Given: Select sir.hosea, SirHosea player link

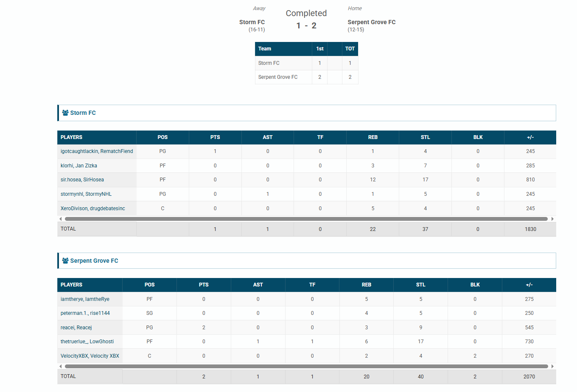Looking at the screenshot, I should [x=82, y=180].
